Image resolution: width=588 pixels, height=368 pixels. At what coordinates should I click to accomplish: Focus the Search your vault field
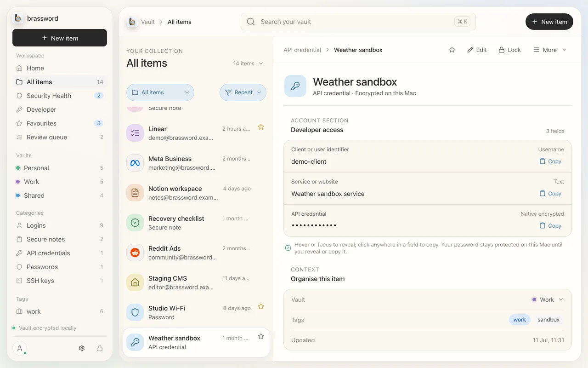coord(358,22)
